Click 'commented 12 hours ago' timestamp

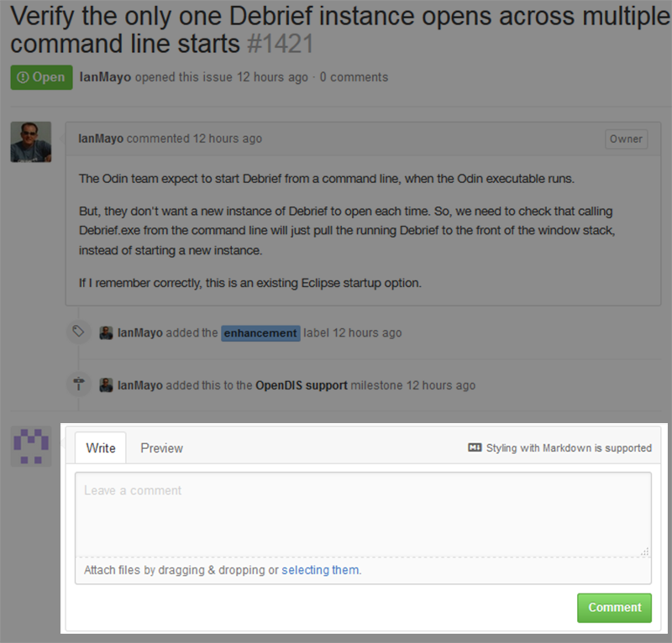coord(194,139)
